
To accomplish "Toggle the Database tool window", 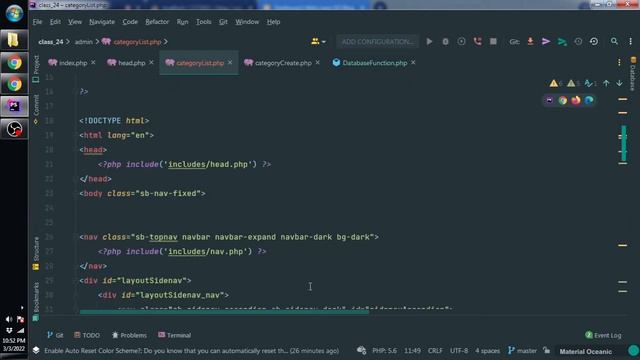I will [x=633, y=74].
